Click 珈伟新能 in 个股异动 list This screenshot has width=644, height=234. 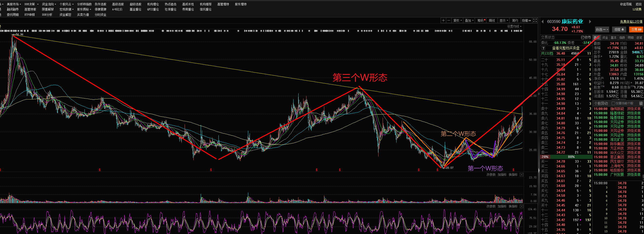pos(617,109)
